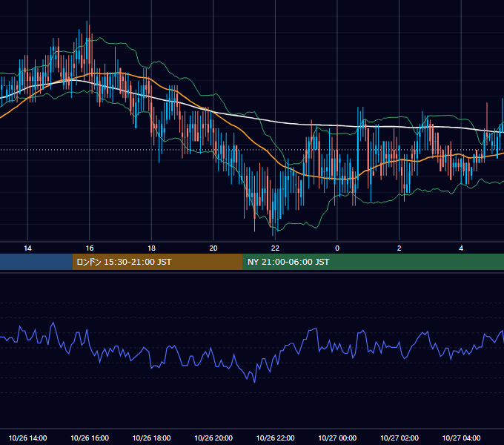The width and height of the screenshot is (504, 445).
Task: Click the 18 hour label on price chart axis
Action: (151, 248)
